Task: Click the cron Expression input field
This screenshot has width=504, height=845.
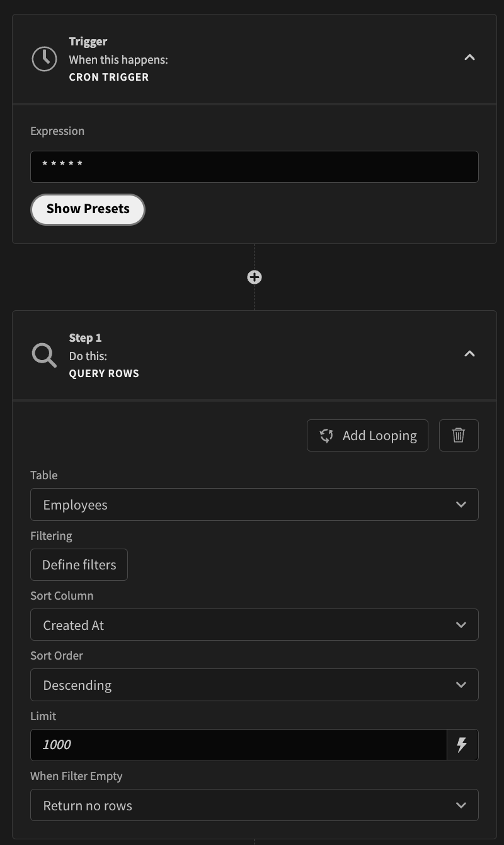Action: tap(254, 166)
